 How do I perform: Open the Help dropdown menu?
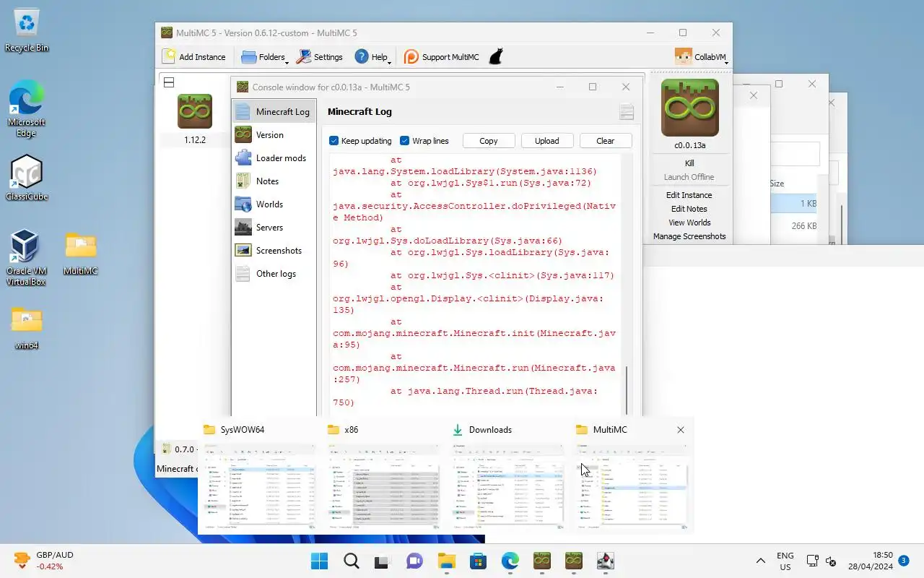(x=372, y=56)
